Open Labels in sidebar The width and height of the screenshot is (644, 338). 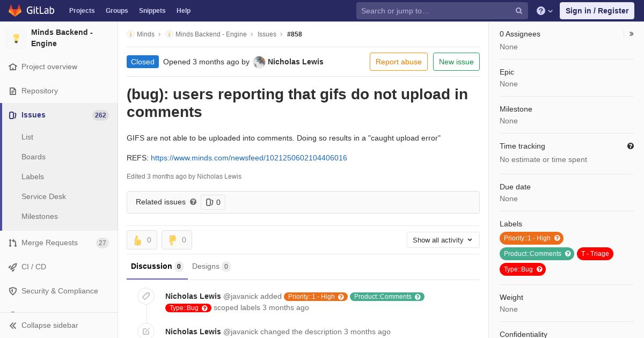click(33, 177)
